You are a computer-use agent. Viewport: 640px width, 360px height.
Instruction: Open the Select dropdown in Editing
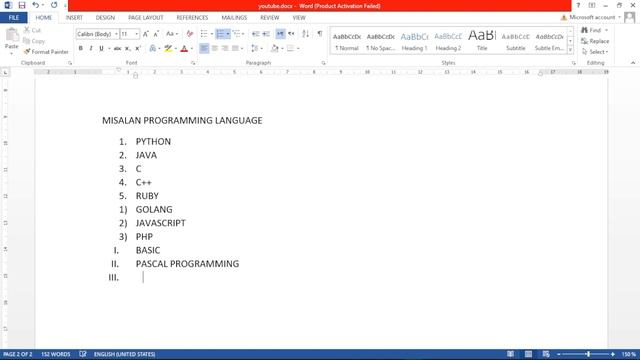coord(595,52)
